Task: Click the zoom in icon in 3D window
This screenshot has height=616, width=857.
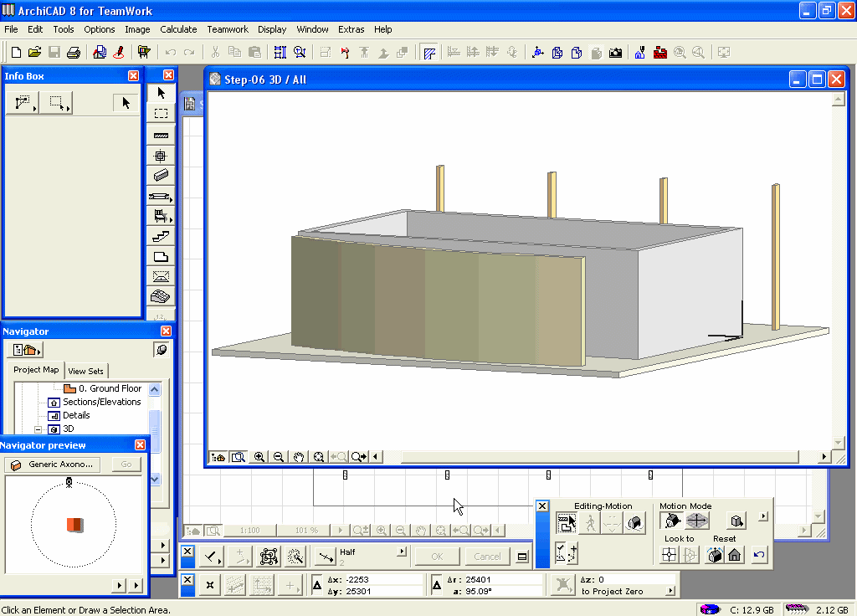Action: pos(259,457)
